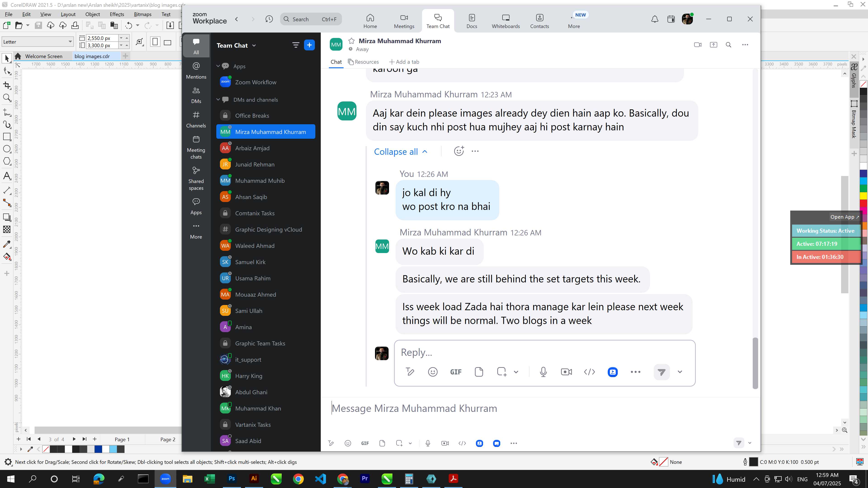
Task: Open Arbaiz Amjad chat
Action: [x=266, y=148]
